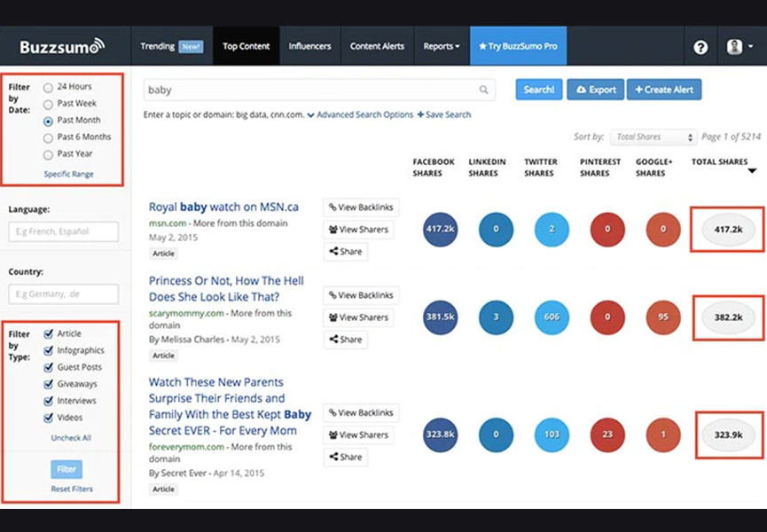Screen dimensions: 767x532
Task: Open the Royal baby watch on MSN.ca link
Action: [x=223, y=207]
